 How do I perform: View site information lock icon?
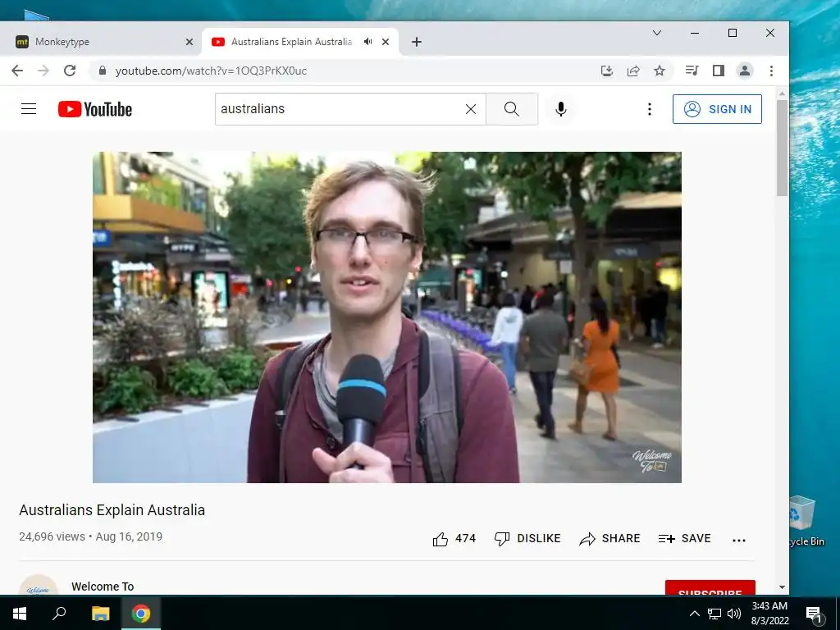pos(103,71)
